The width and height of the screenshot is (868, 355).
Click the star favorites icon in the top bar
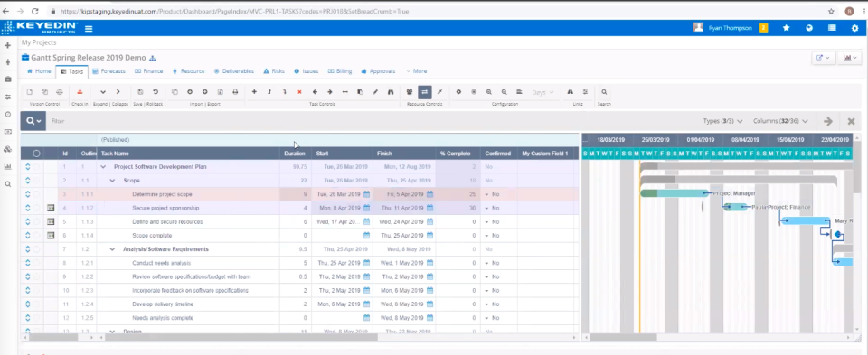tap(786, 28)
